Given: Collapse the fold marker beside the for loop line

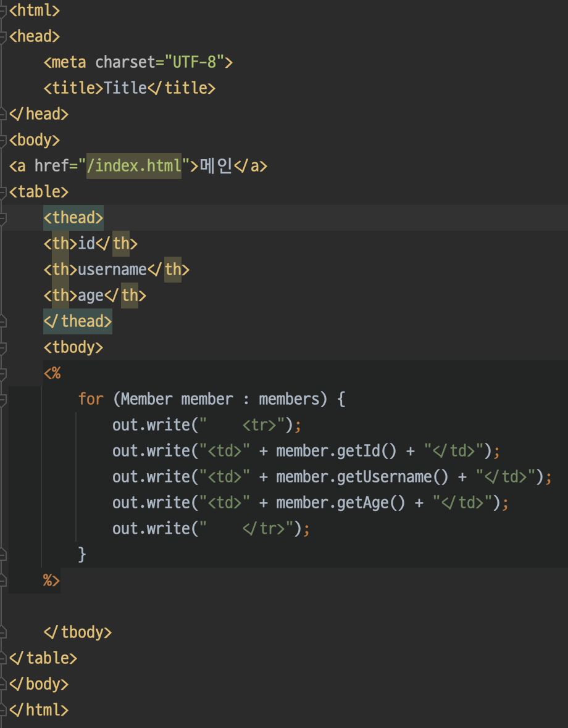Looking at the screenshot, I should point(3,399).
